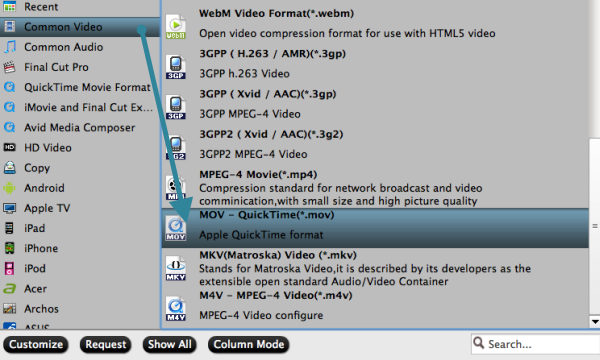Screen dimensions: 600x360
Task: Click the Acer logo icon
Action: tap(10, 288)
